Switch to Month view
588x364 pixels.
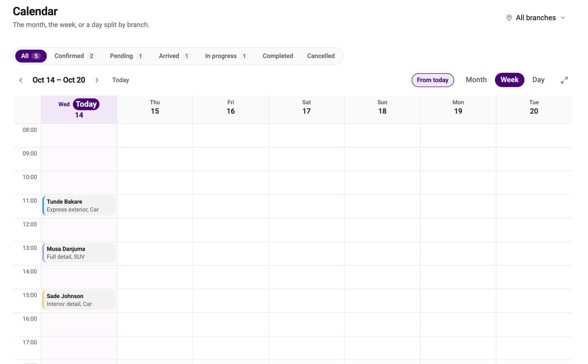pyautogui.click(x=476, y=80)
